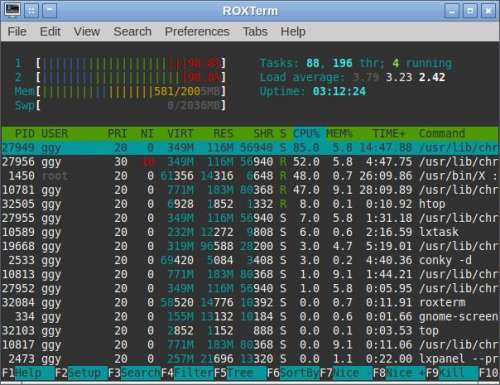This screenshot has height=385, width=500.
Task: Open the Tabs menu
Action: pos(255,32)
